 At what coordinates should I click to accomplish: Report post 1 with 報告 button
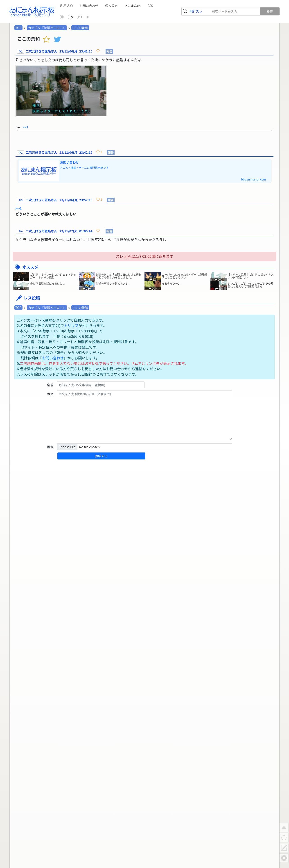(x=109, y=51)
